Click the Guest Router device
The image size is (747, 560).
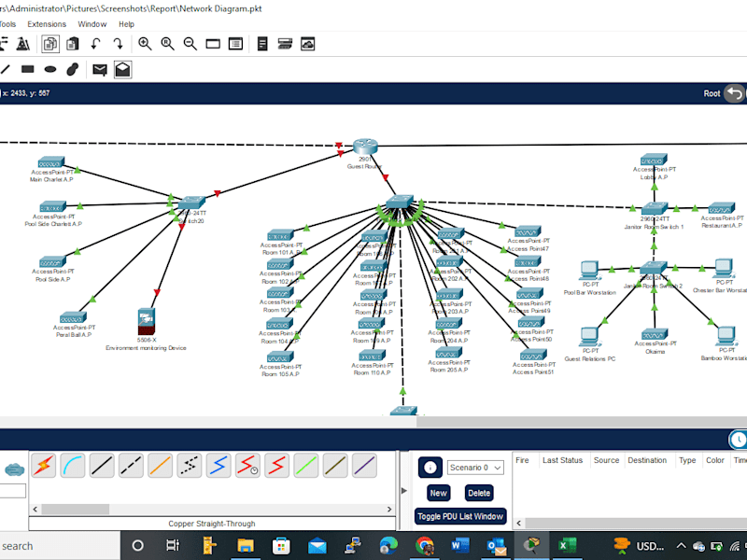click(x=365, y=147)
